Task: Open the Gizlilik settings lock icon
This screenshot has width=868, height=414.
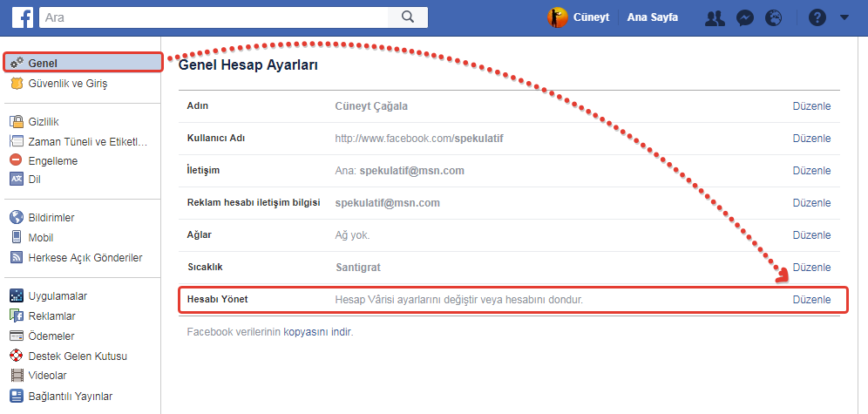Action: [x=16, y=122]
